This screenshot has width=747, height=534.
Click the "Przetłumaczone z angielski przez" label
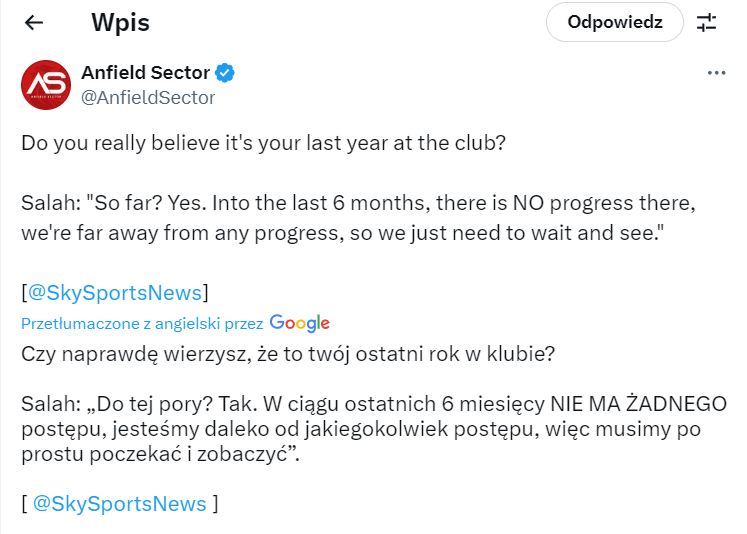tap(142, 324)
